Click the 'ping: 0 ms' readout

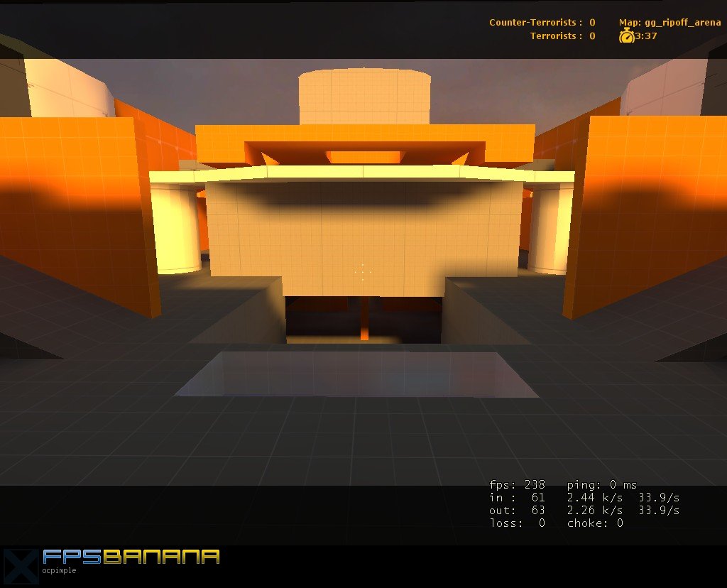point(602,484)
